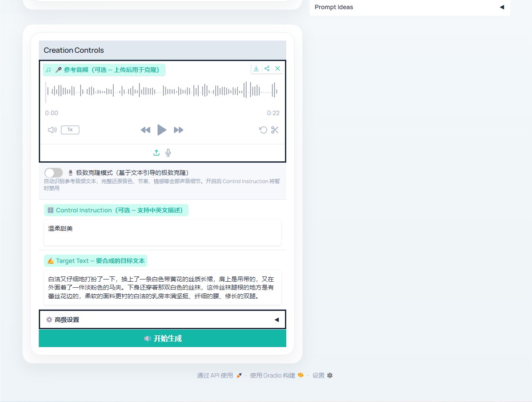Remove the reference audio with the X icon

(278, 68)
